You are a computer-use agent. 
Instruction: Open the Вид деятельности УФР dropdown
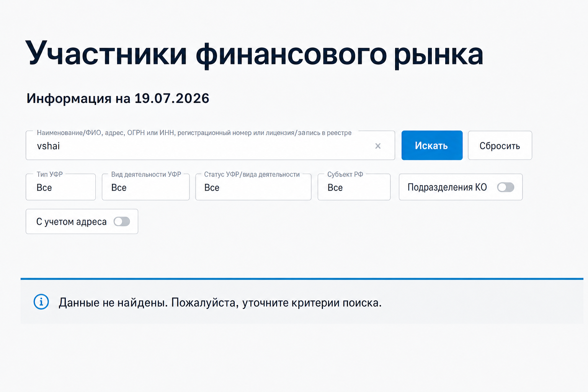coord(146,187)
